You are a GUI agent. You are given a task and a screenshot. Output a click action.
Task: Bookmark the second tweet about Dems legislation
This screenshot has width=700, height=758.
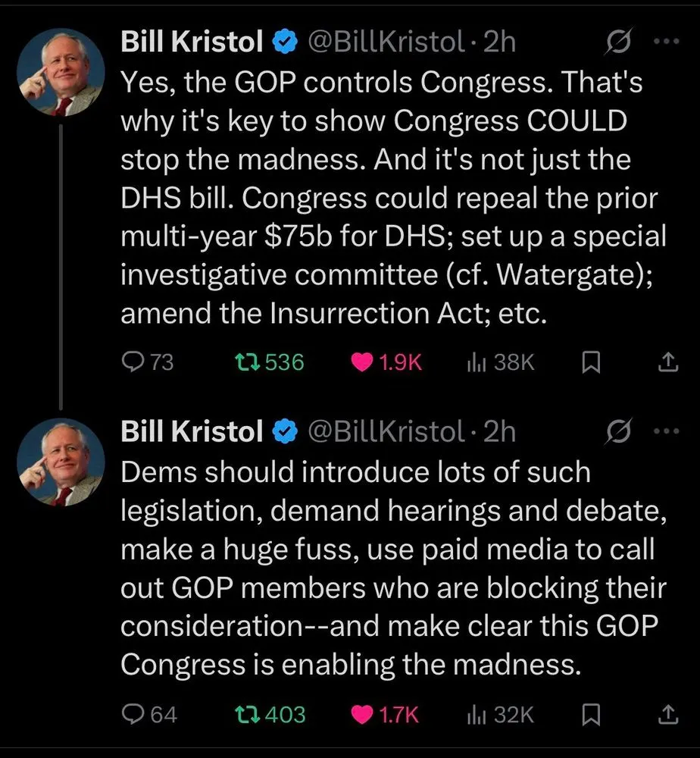(591, 715)
